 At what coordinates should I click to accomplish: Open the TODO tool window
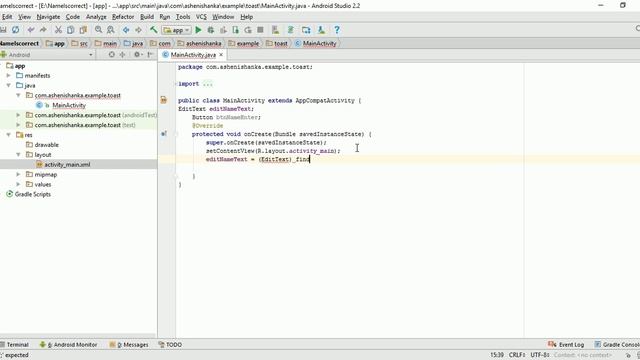(170, 344)
